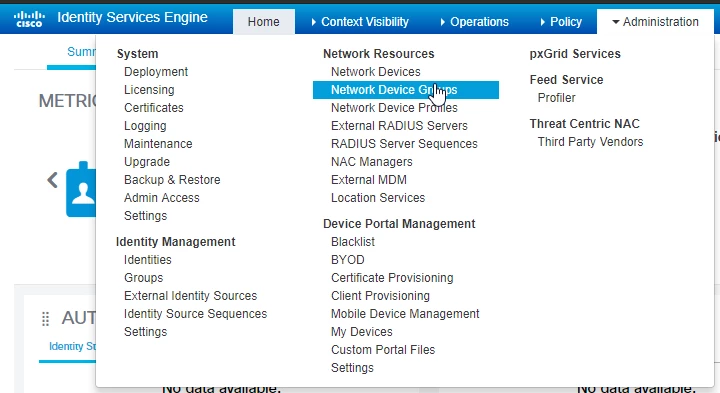Open Network Device Profiles

click(x=394, y=107)
